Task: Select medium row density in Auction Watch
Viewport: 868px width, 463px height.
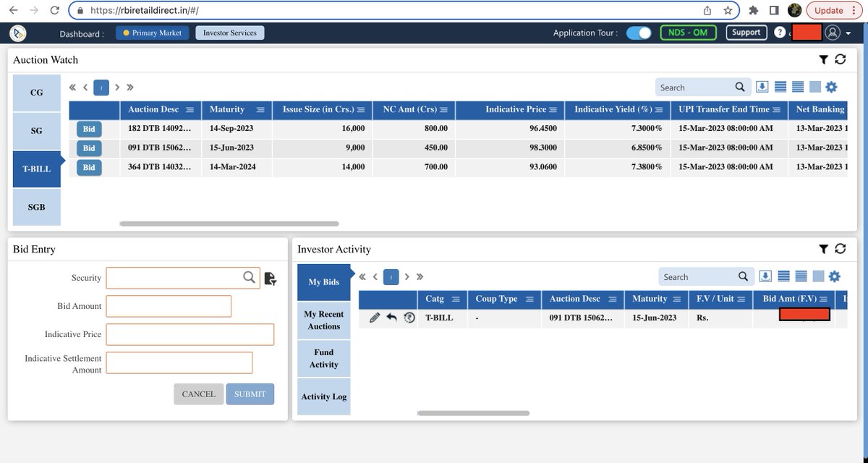Action: coord(798,87)
